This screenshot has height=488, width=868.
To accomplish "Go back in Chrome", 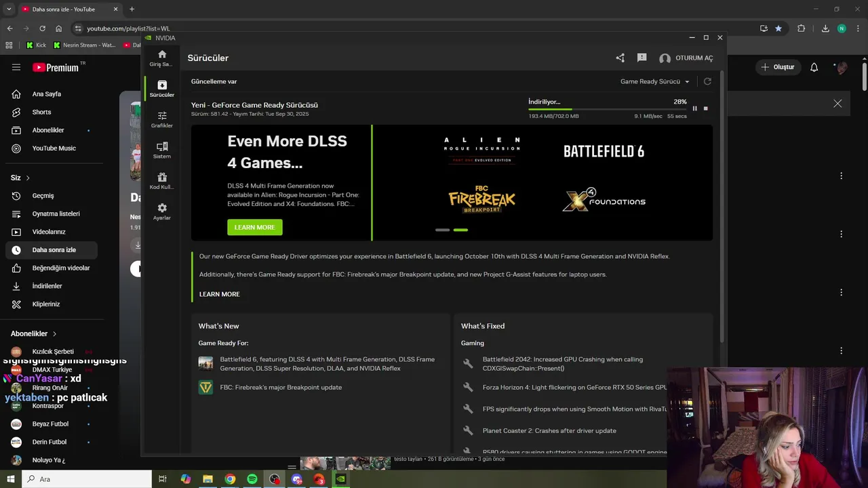I will (x=9, y=28).
